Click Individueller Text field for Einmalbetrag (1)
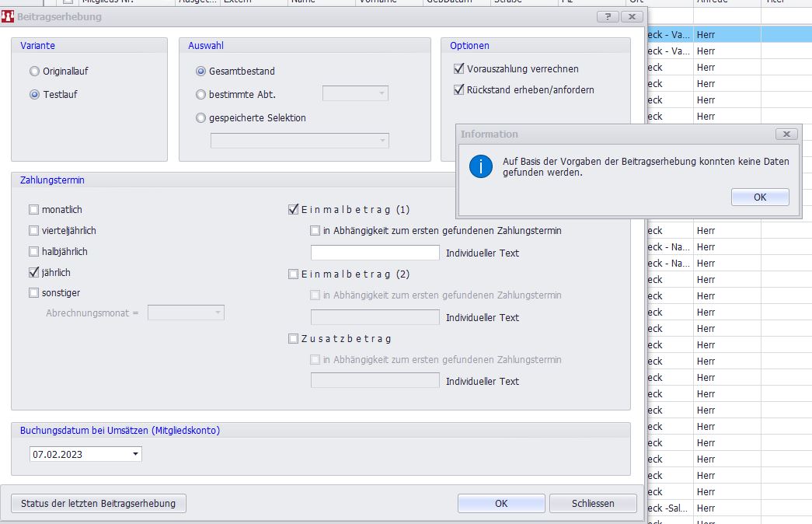812x524 pixels. click(x=375, y=253)
